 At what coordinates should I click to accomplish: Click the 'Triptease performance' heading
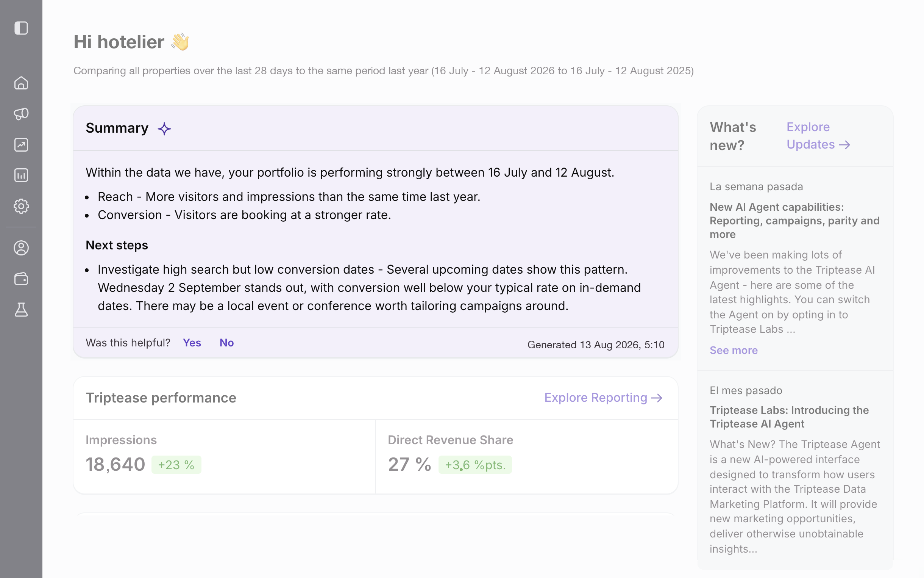click(161, 398)
